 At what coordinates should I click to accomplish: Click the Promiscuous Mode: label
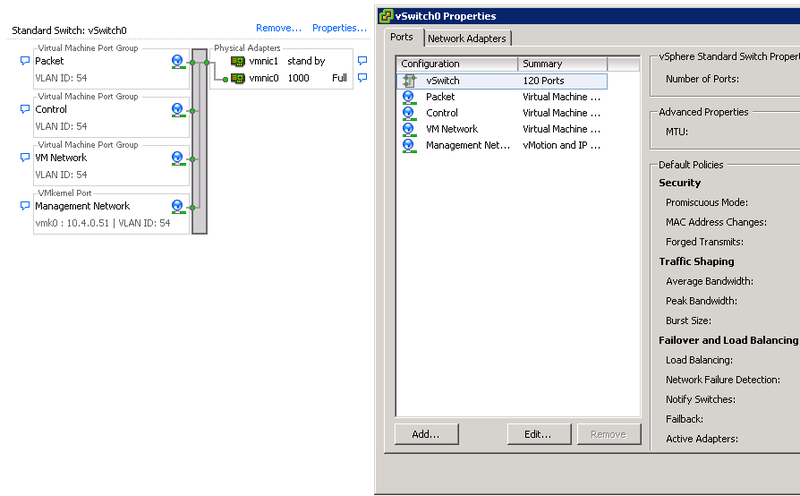point(707,203)
